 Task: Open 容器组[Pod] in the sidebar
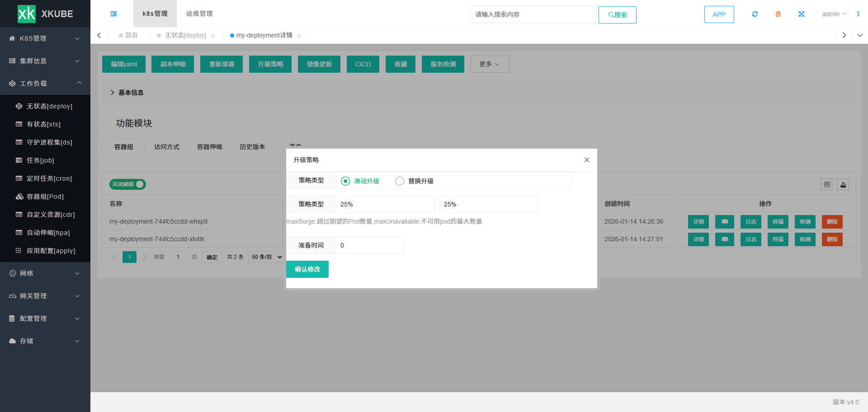pyautogui.click(x=45, y=197)
